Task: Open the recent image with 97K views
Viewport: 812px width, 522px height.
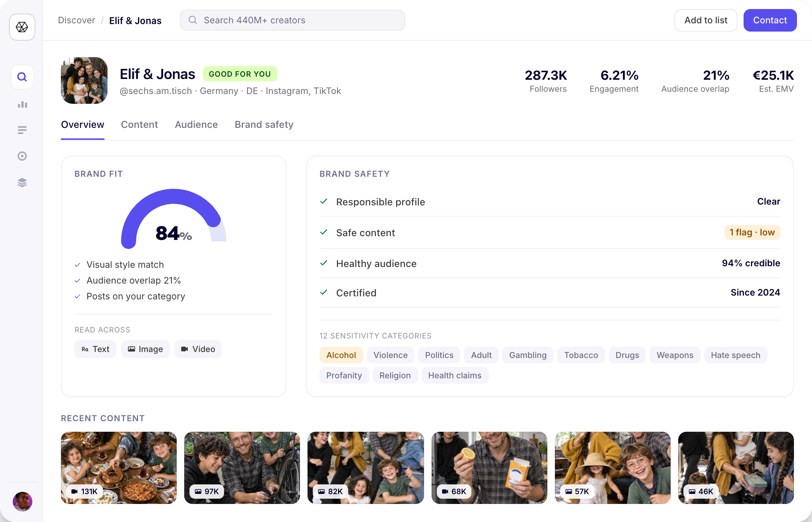Action: (242, 468)
